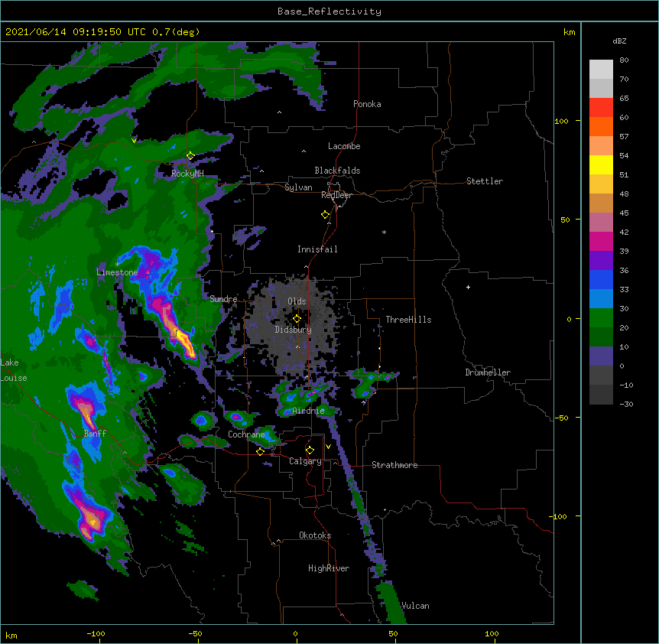Click the bright green 30 dBZ legend swatch
Viewport: 659px width, 644px height.
(601, 318)
